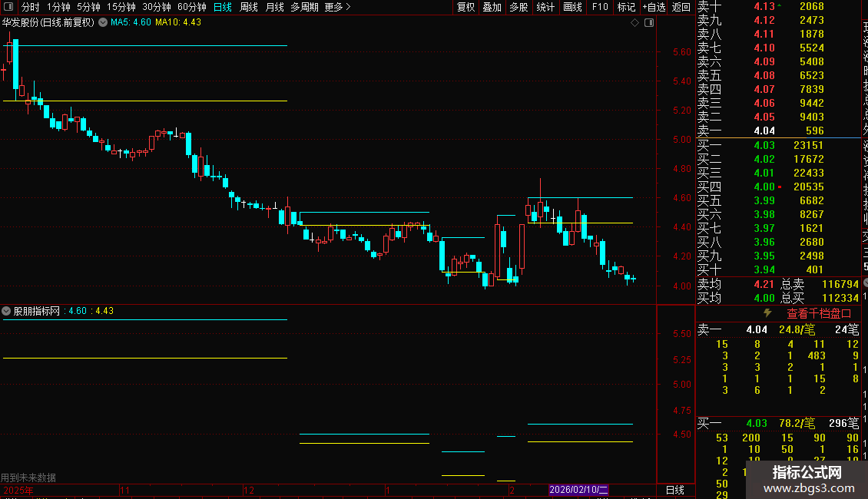Add stock via +自选 button

pos(654,7)
